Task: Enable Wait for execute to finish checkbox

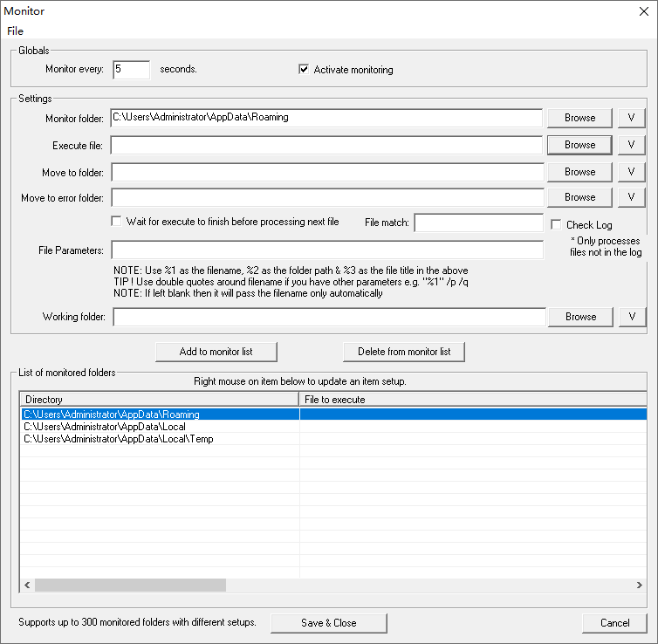Action: coord(117,222)
